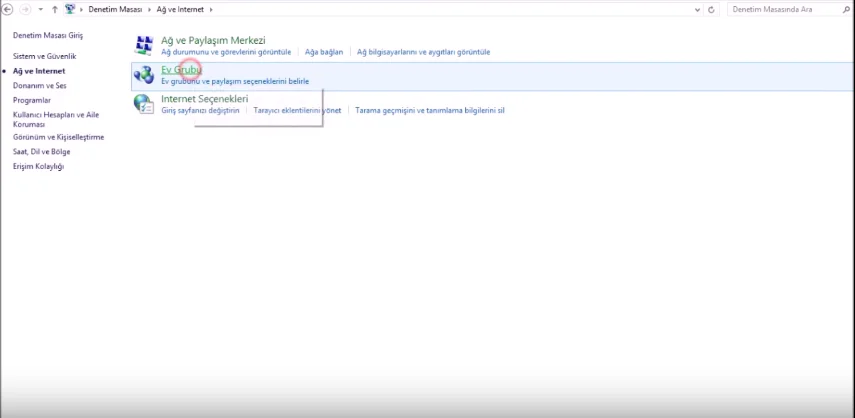Open Sistem ve Güvenlik category
Screen dimensions: 855x418
coord(45,56)
